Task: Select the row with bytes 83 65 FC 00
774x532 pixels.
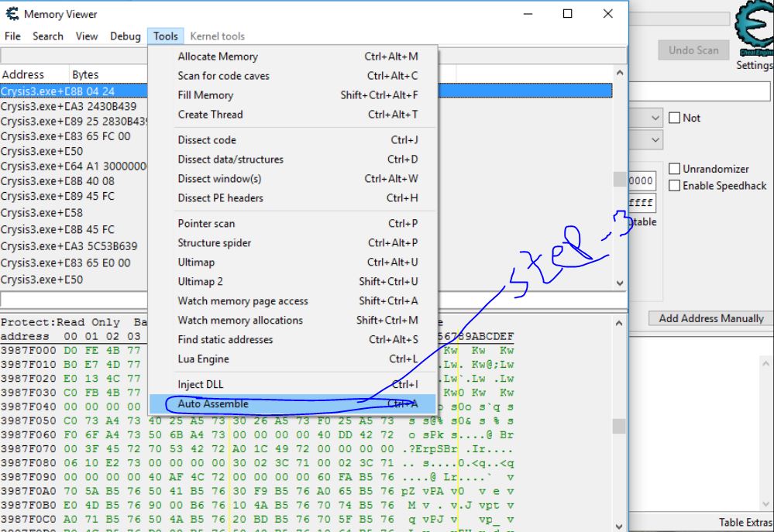Action: pos(74,136)
